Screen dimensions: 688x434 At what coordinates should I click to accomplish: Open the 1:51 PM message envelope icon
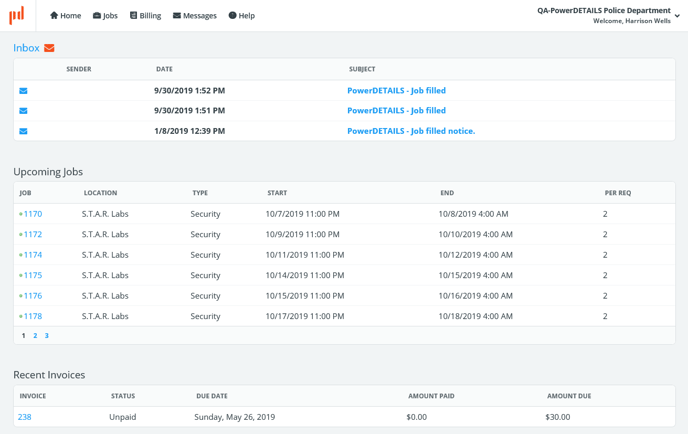tap(23, 111)
